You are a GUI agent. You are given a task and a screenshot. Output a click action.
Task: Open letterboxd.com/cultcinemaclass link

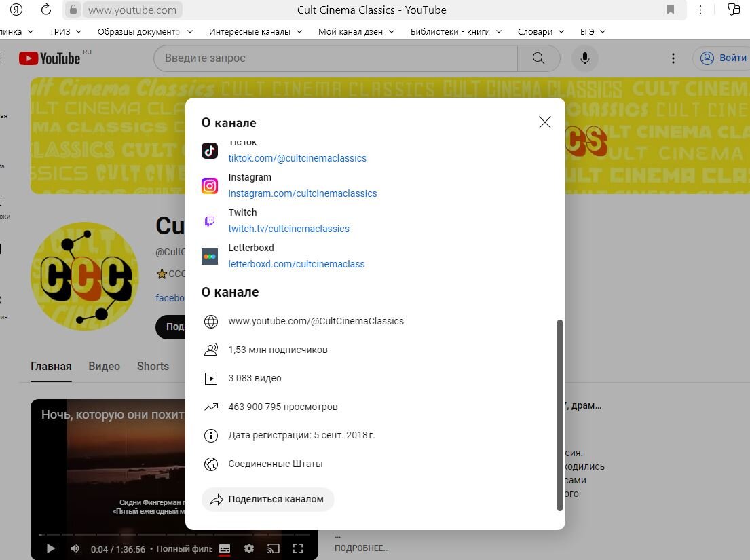pos(296,265)
